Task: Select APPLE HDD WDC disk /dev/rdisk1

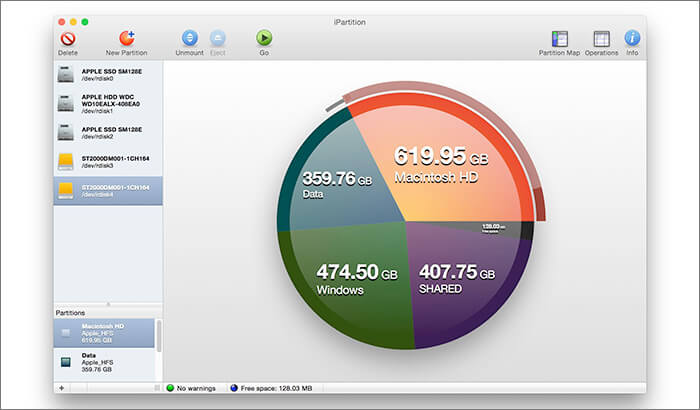Action: 108,104
